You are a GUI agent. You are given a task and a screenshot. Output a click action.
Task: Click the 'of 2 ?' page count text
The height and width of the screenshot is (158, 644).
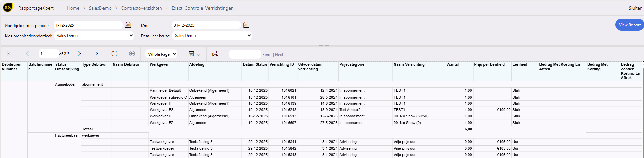(x=64, y=54)
